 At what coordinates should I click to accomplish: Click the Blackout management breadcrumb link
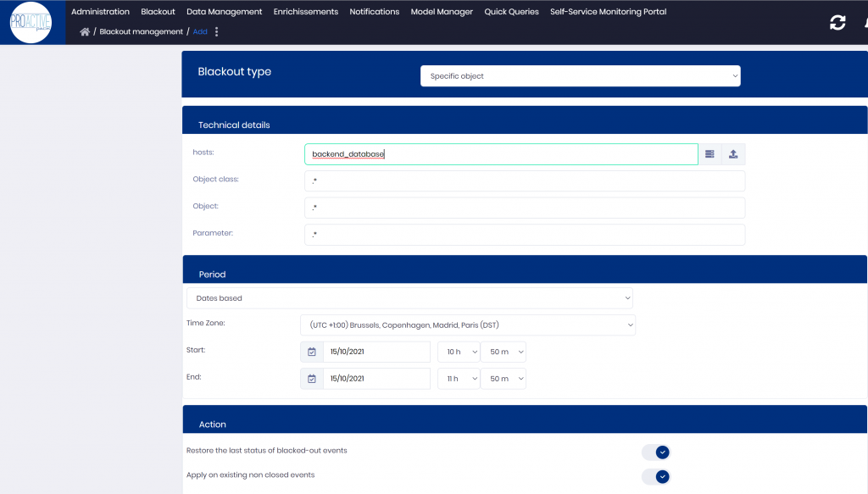pos(142,31)
